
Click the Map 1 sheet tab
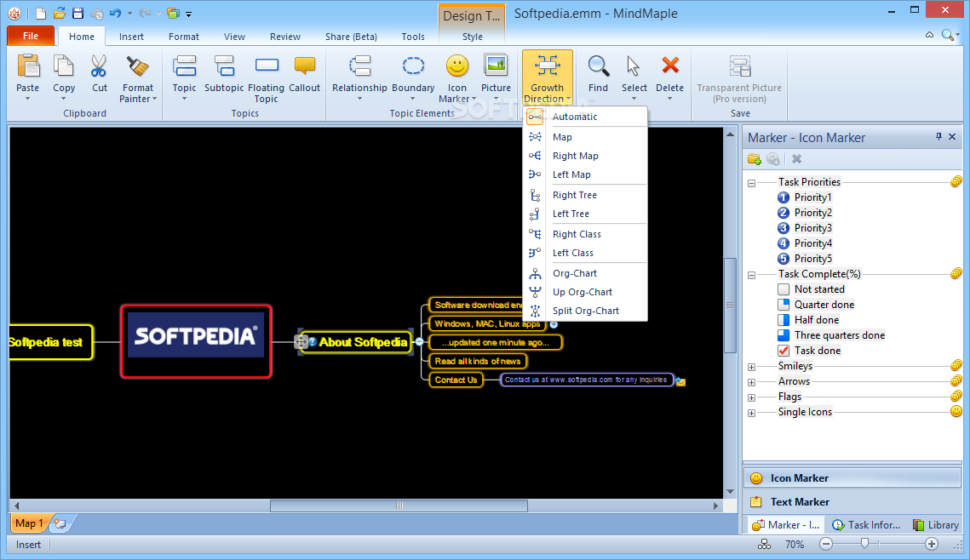point(29,523)
